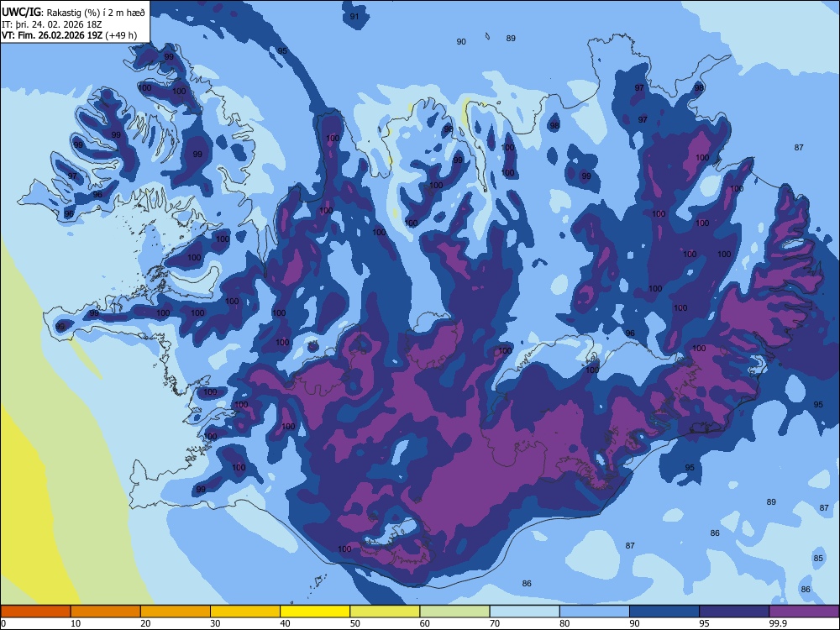Click the '0' tick label on the legend

(x=3, y=623)
